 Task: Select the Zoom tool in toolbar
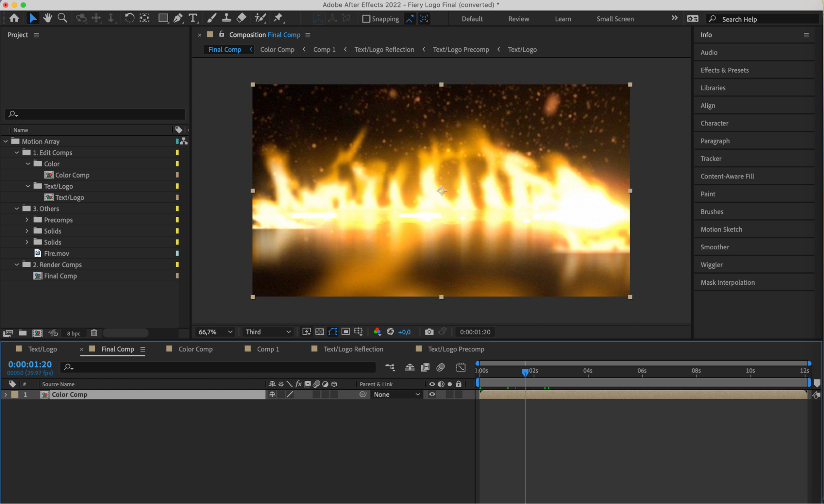click(62, 18)
